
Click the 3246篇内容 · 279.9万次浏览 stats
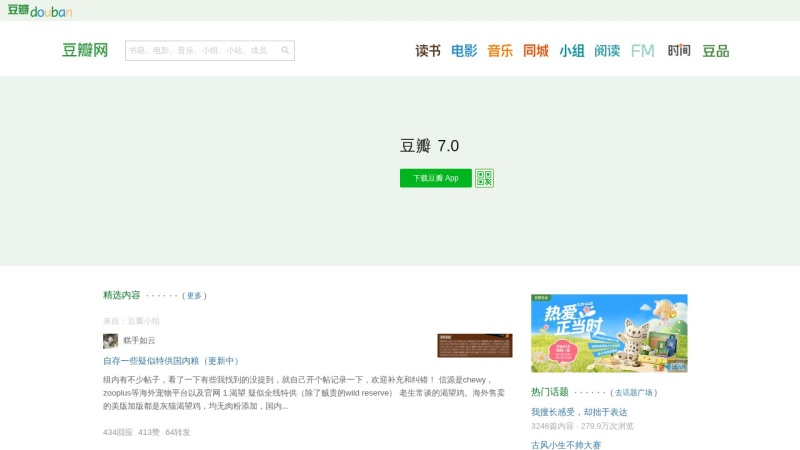point(582,426)
